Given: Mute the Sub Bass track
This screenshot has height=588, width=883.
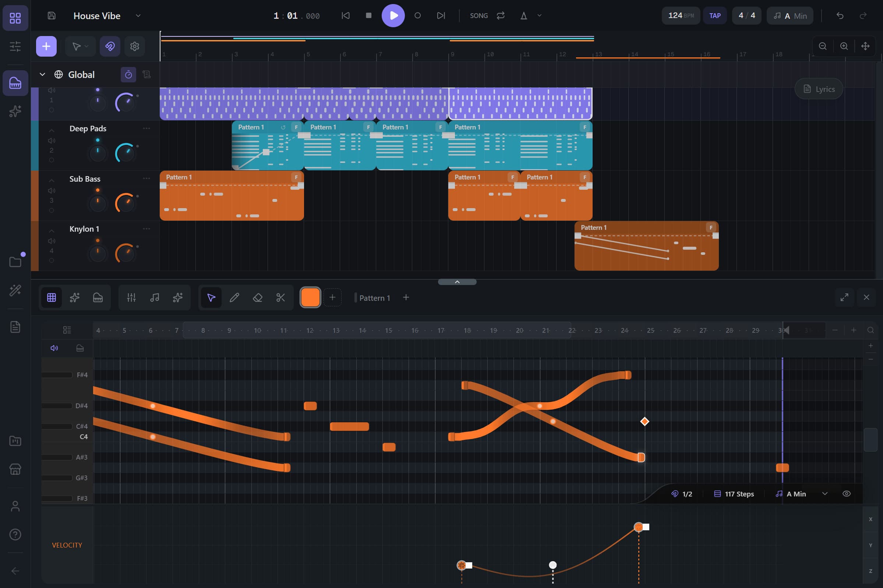Looking at the screenshot, I should (52, 190).
